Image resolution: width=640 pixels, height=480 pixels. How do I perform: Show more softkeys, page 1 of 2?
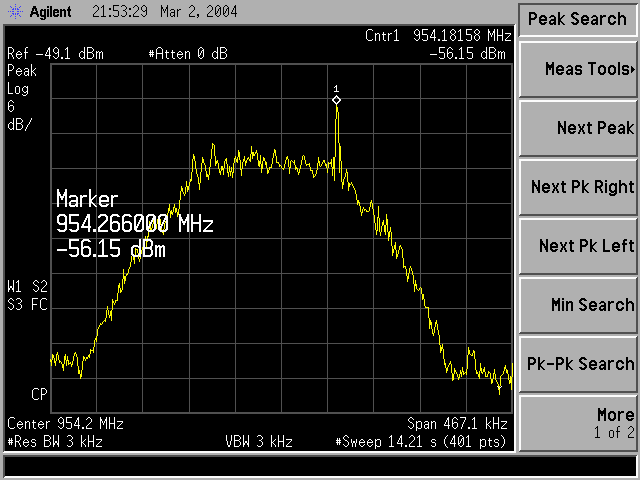point(578,423)
